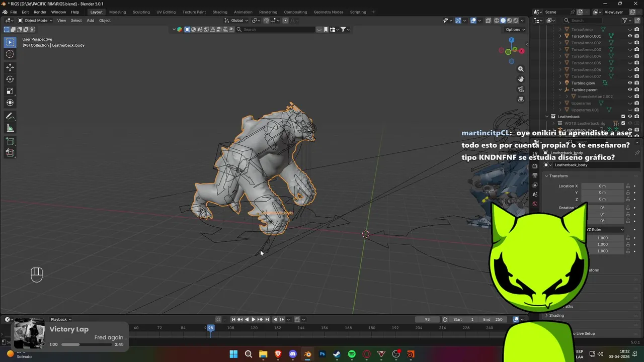The height and width of the screenshot is (362, 644).
Task: Open Discord from the taskbar
Action: (x=293, y=354)
